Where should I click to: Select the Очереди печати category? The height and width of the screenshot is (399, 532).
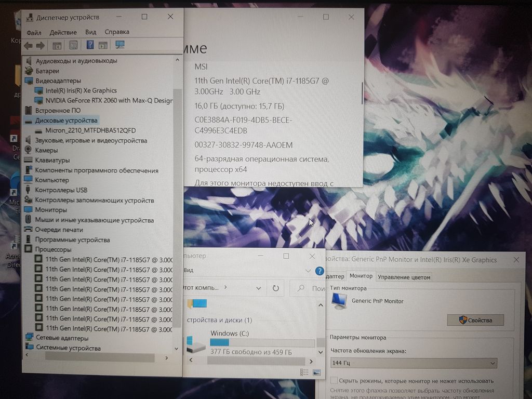coord(59,230)
